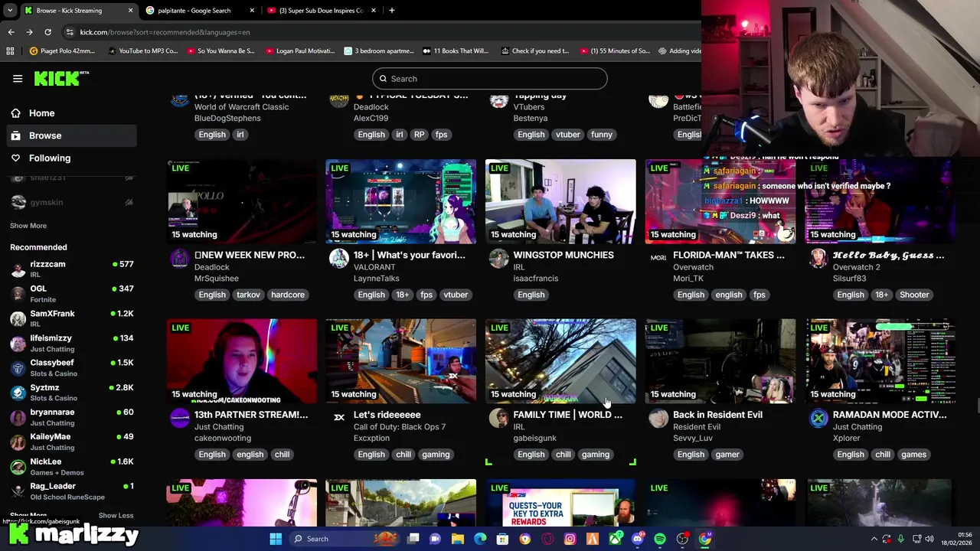980x551 pixels.
Task: Show hidden system tray icons
Action: pos(874,539)
